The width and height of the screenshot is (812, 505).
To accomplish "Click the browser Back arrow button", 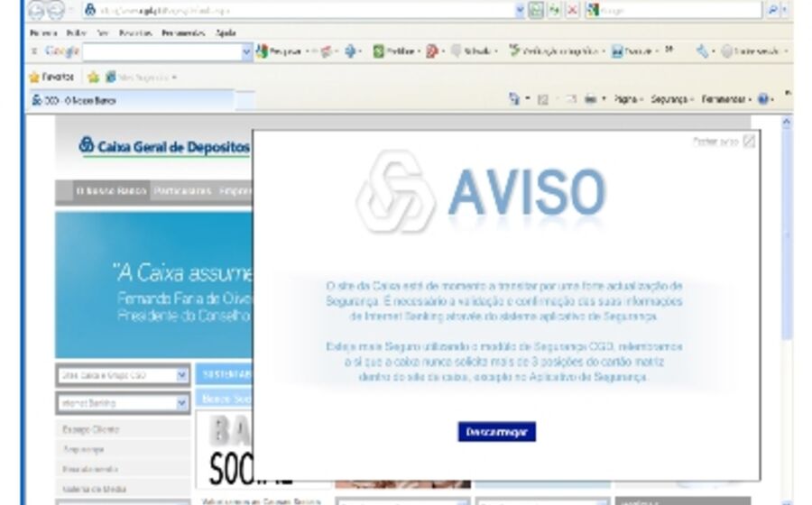I will (x=36, y=10).
